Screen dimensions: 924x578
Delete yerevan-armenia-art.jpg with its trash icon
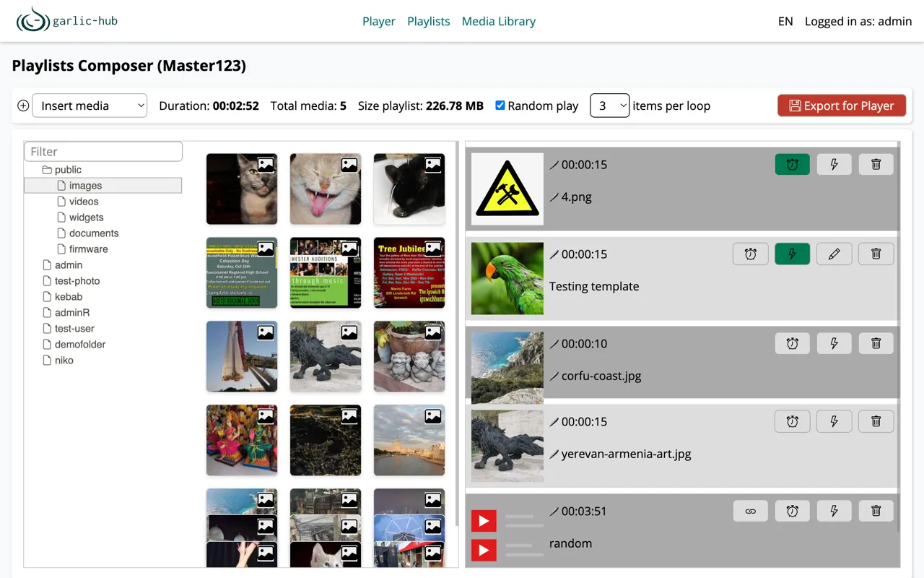[876, 421]
